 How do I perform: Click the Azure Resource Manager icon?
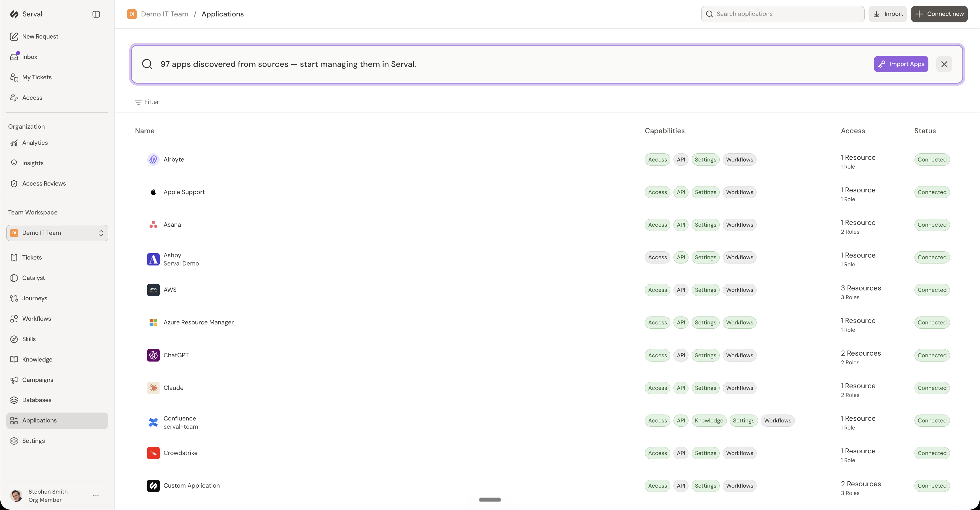coord(153,323)
